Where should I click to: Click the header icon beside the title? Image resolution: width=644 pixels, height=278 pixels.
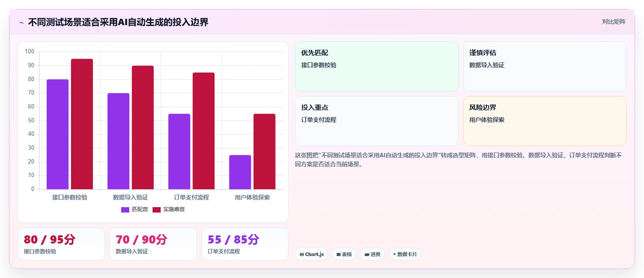(x=21, y=22)
